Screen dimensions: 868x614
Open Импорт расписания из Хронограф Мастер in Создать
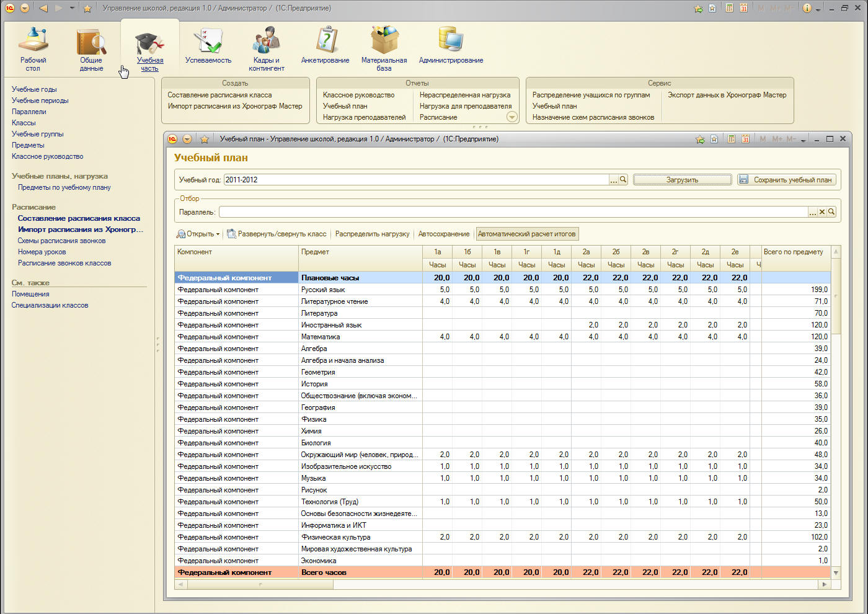click(x=235, y=106)
